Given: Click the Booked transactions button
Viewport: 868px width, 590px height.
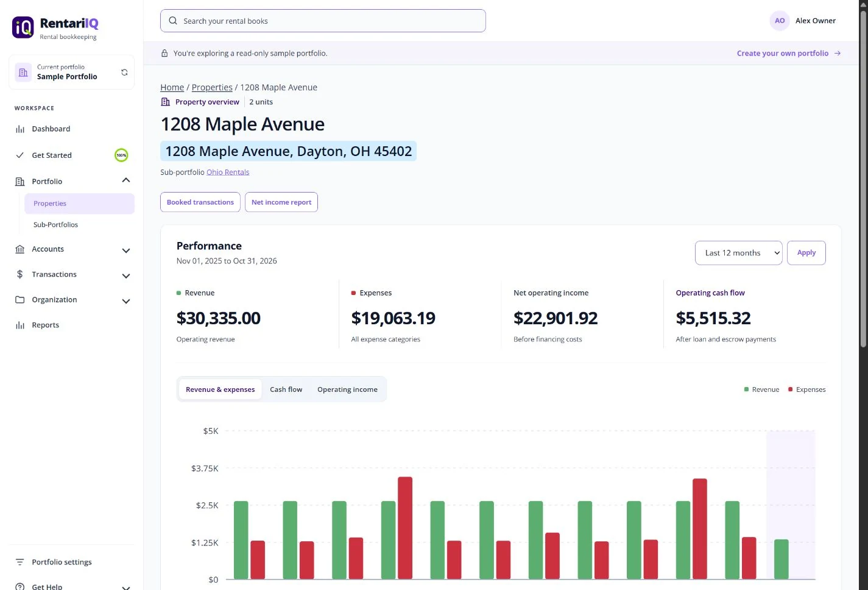Looking at the screenshot, I should 200,202.
